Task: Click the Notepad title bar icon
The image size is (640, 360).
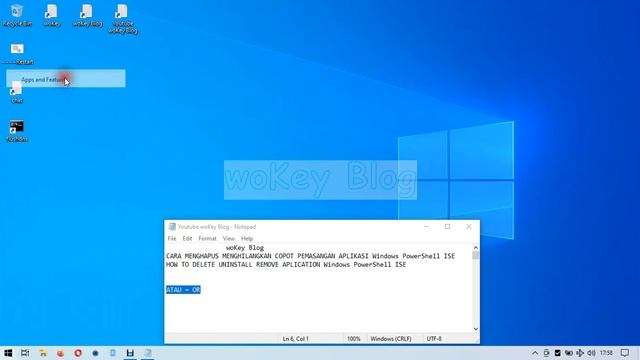Action: (172, 227)
